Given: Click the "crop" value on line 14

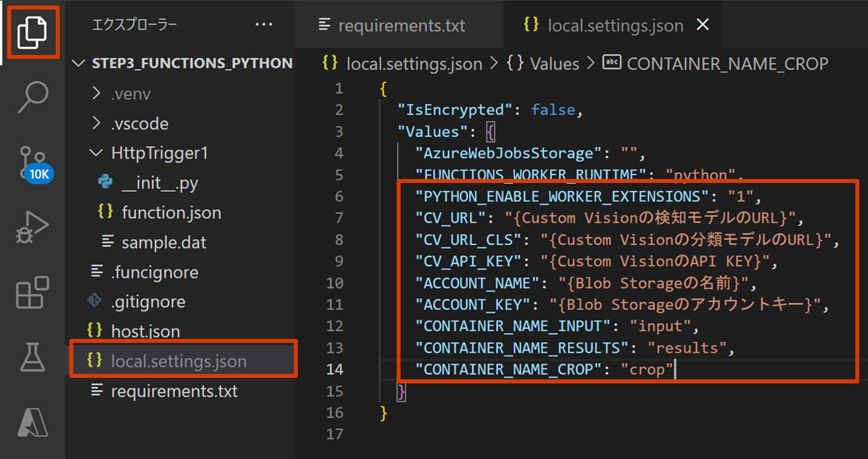Looking at the screenshot, I should (647, 369).
